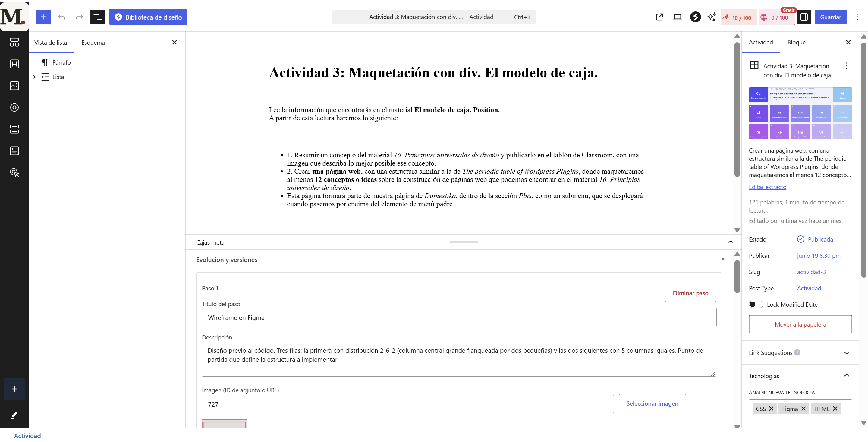Open the editor options three-dot menu
The height and width of the screenshot is (442, 868).
coord(857,17)
